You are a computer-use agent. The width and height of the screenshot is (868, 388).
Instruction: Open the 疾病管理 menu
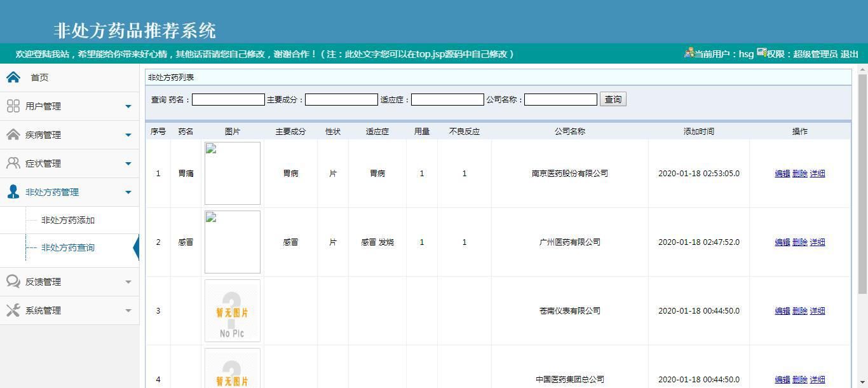(69, 135)
